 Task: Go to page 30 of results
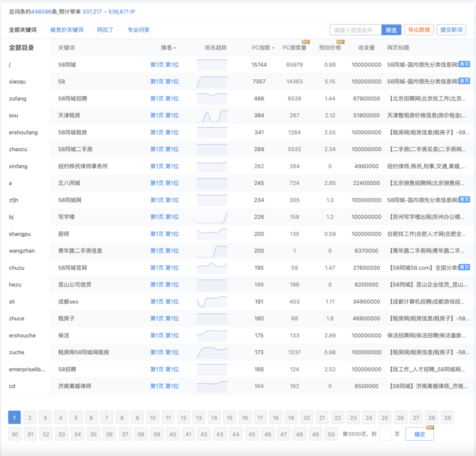(14, 434)
